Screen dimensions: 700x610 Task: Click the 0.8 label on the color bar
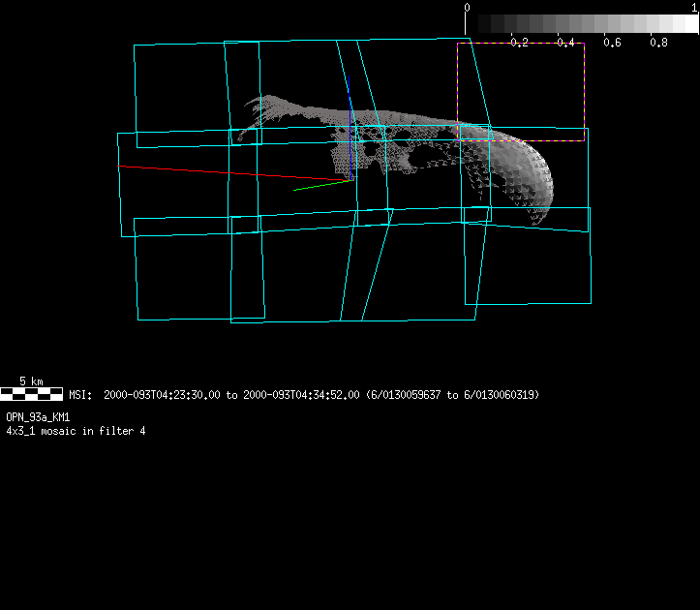658,43
